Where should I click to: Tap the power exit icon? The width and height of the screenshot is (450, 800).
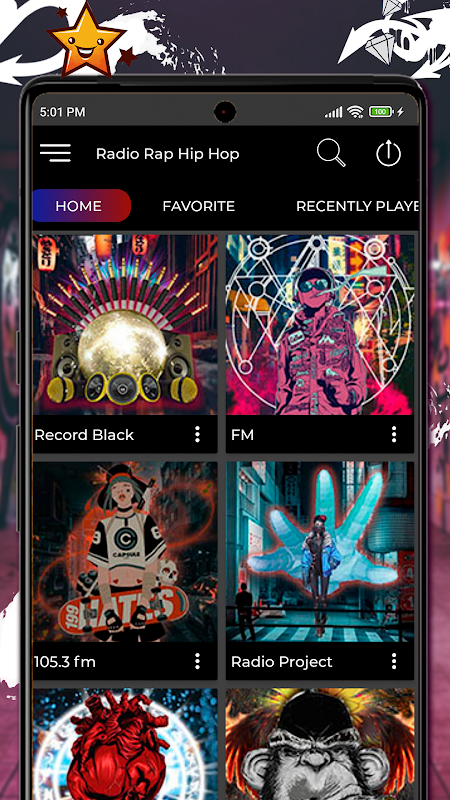pos(389,154)
